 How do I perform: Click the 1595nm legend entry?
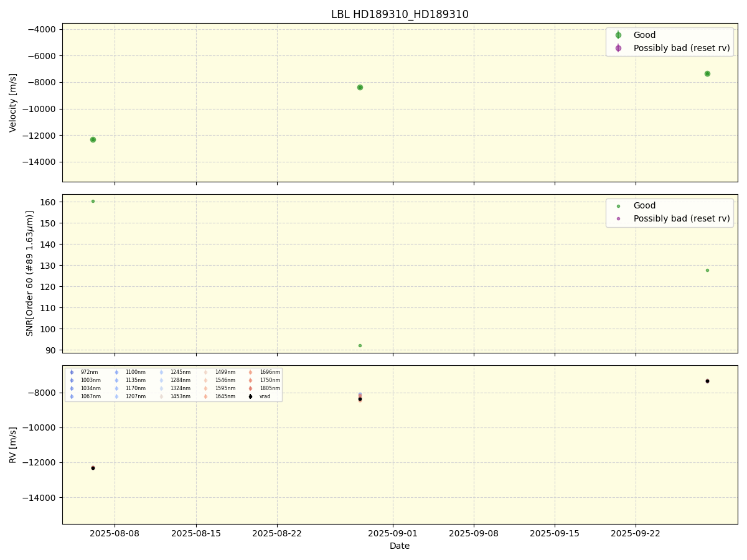coord(225,388)
